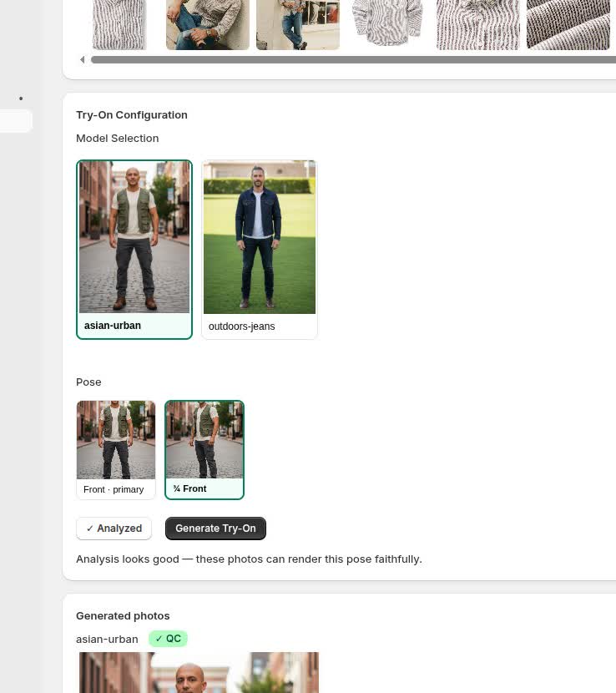Click the 'Model Selection' label

click(117, 139)
